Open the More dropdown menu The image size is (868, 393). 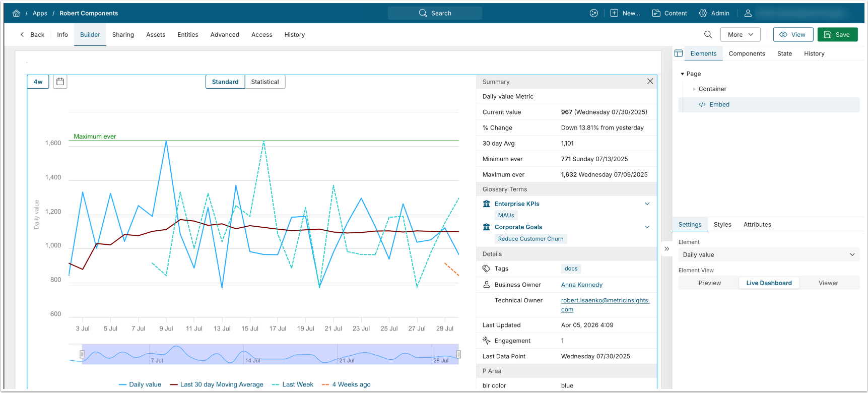click(x=740, y=35)
